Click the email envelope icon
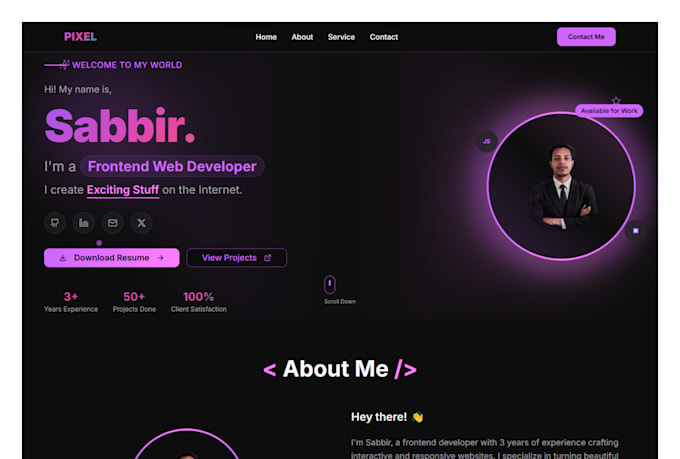Viewport: 680px width, 459px height. coord(113,223)
